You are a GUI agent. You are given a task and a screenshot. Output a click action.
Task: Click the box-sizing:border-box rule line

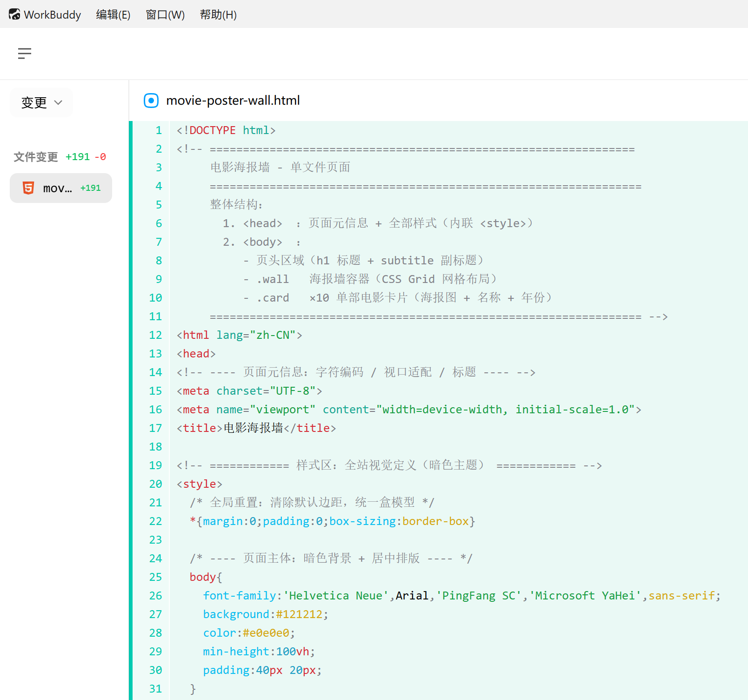333,521
